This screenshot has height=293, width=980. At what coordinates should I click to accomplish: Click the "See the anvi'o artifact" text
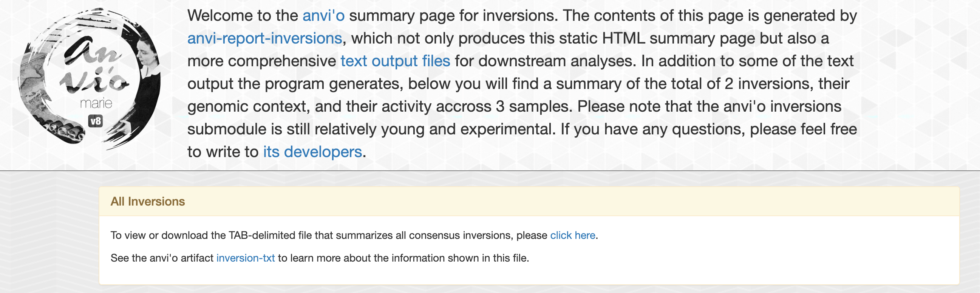pos(162,258)
